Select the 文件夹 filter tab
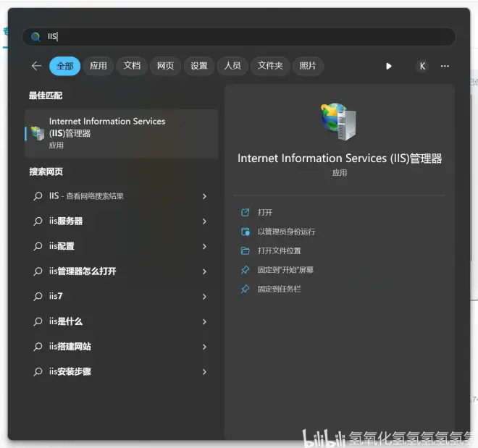Screen dimensions: 478x448 pos(270,66)
